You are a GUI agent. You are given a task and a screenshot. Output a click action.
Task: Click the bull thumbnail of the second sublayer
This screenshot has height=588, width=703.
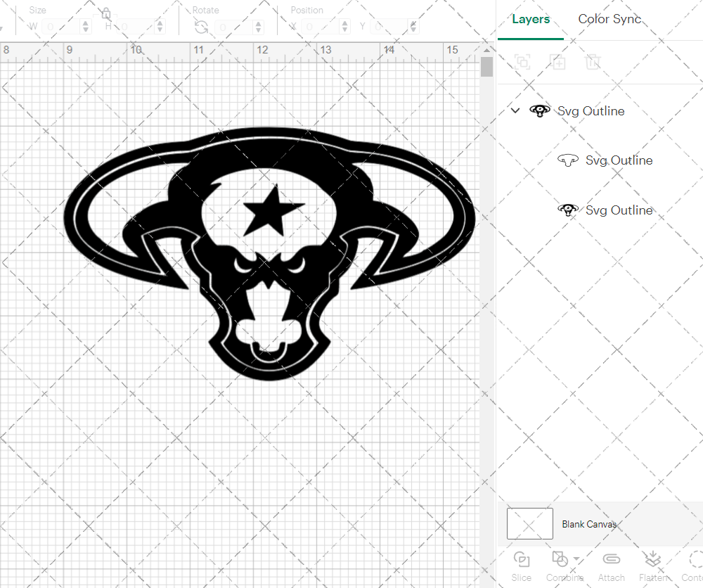coord(567,210)
